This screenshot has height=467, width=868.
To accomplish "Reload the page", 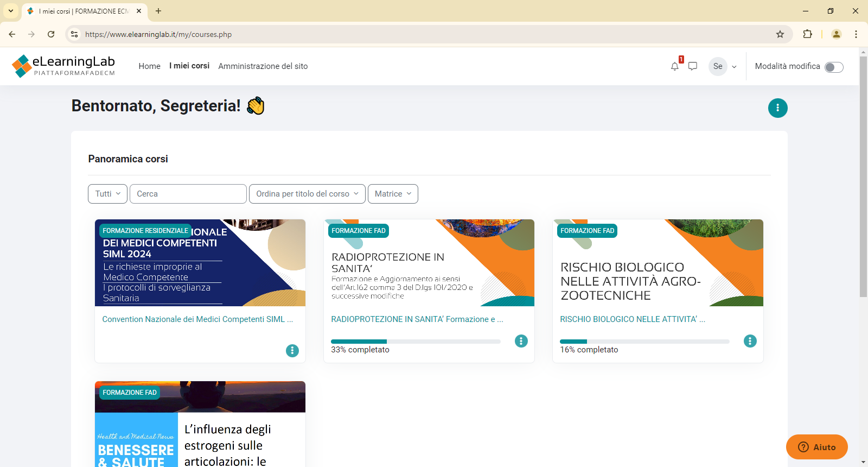I will coord(51,34).
